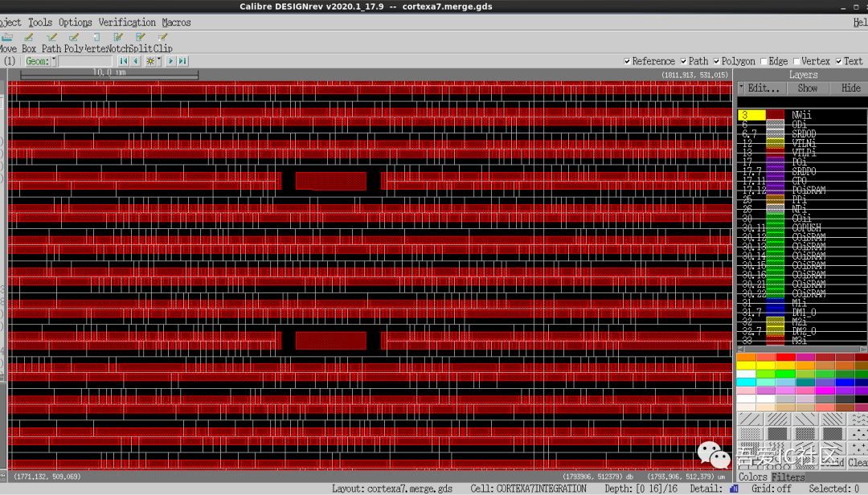Image resolution: width=868 pixels, height=495 pixels.
Task: Open the Geom: dropdown arrow
Action: point(54,61)
